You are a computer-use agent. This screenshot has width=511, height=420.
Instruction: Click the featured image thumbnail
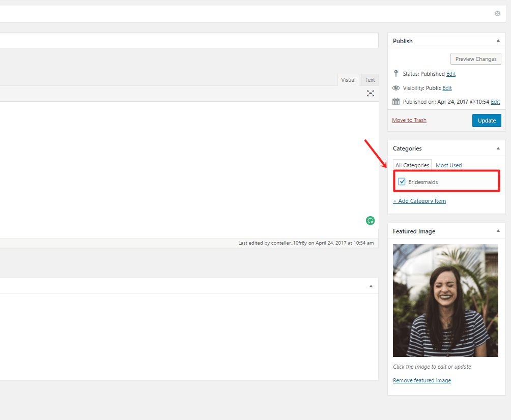click(445, 301)
